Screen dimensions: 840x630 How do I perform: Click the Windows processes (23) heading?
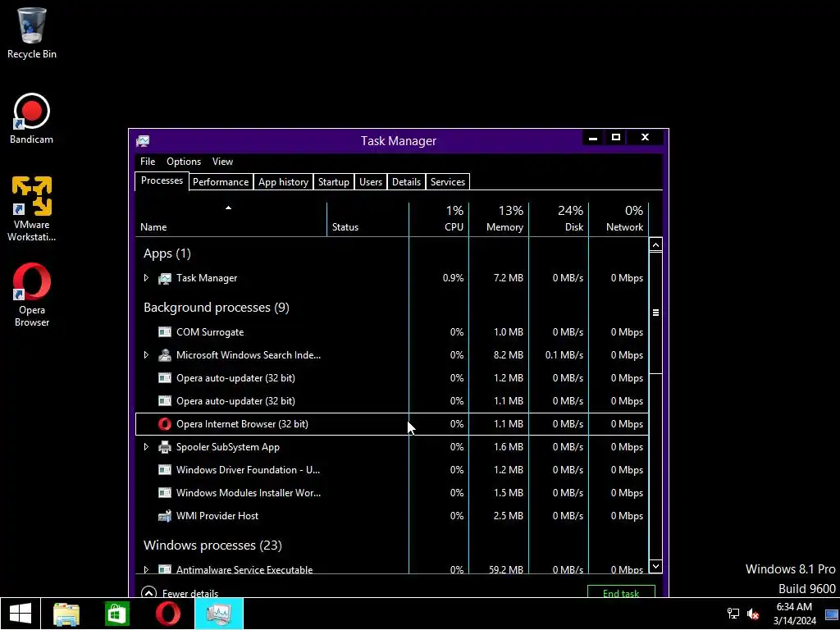(x=212, y=546)
